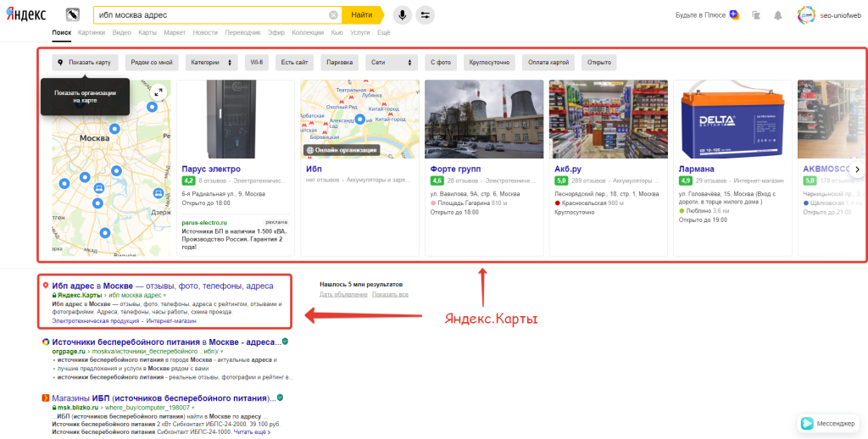Click the Показать карту button

86,63
